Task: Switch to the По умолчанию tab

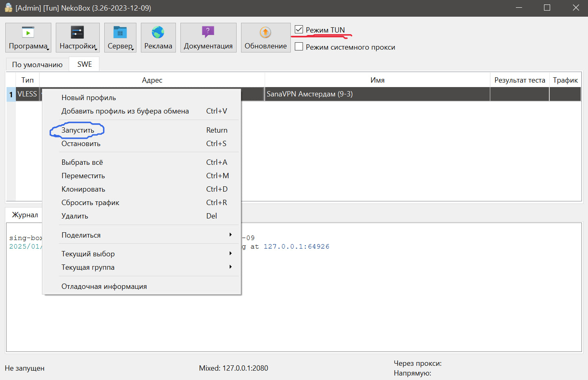Action: click(x=37, y=64)
